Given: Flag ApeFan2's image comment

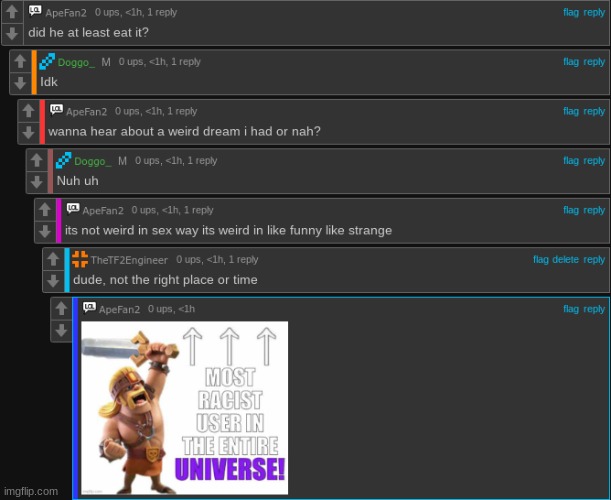Looking at the screenshot, I should pyautogui.click(x=571, y=309).
